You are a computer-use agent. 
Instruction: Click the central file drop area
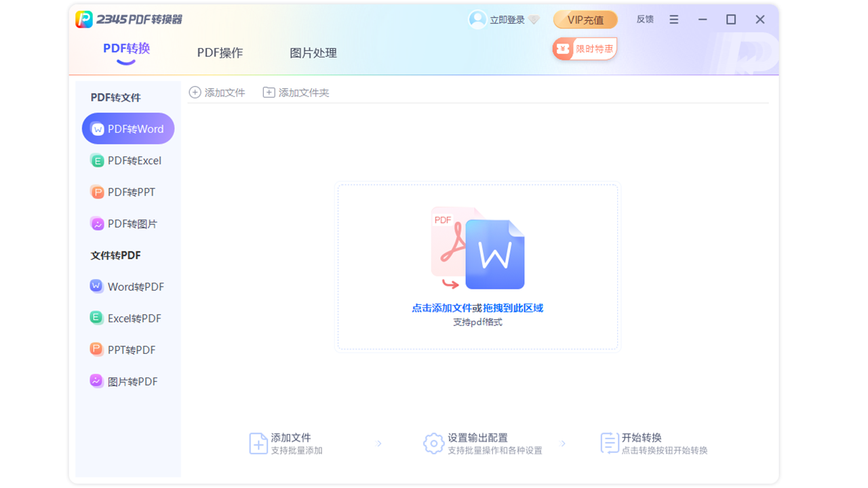click(477, 267)
